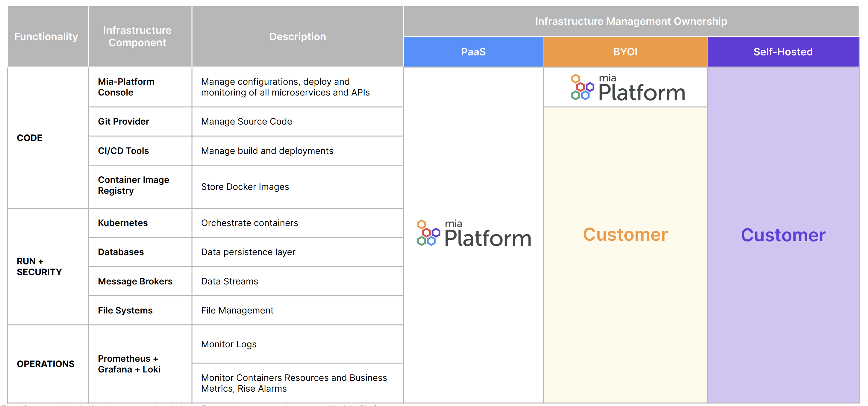This screenshot has height=406, width=868.
Task: Switch to the PaaS column header
Action: pyautogui.click(x=473, y=51)
